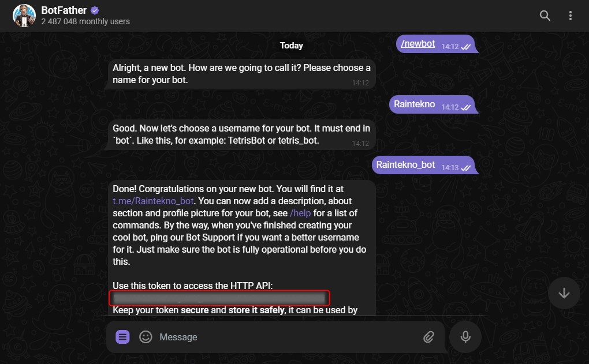Click the BotFather profile avatar
The image size is (589, 364).
coord(24,16)
